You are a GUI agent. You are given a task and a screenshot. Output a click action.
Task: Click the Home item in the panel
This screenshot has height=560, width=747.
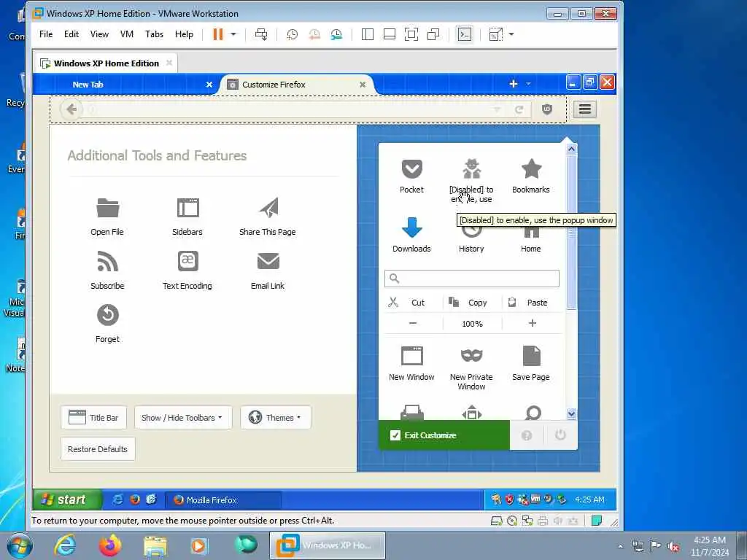pos(531,238)
